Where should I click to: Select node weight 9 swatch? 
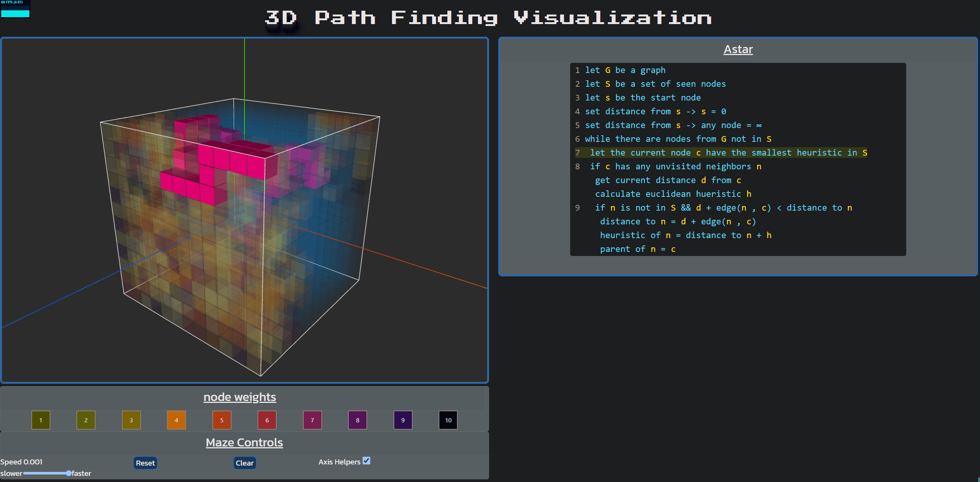[403, 420]
